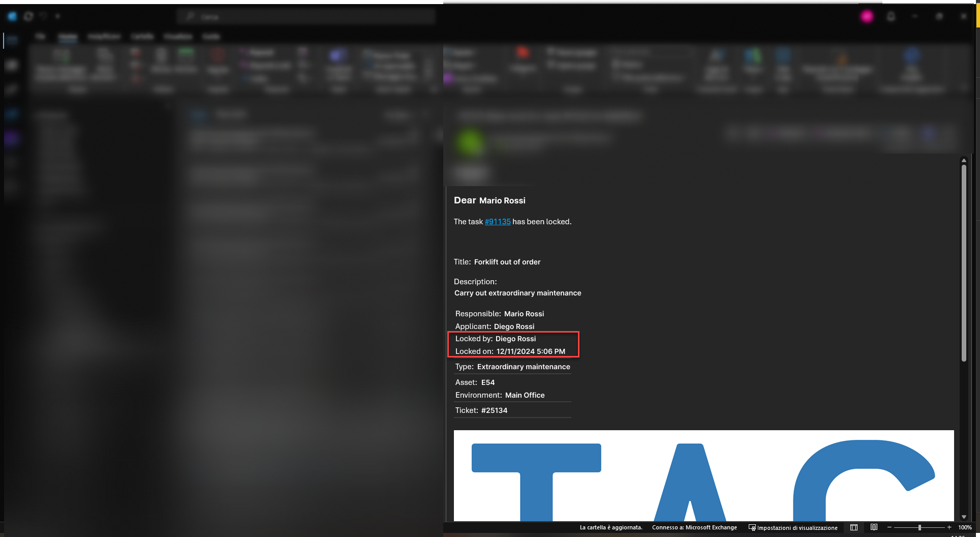980x537 pixels.
Task: Switch to Normal view layout icon
Action: 854,527
